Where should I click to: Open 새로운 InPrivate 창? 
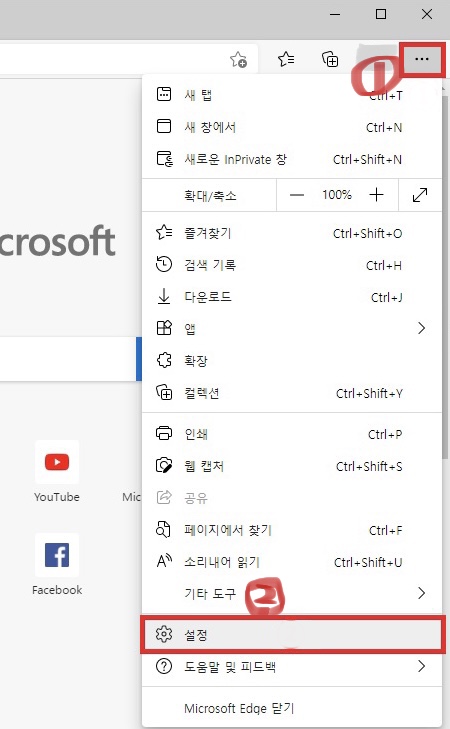click(291, 159)
